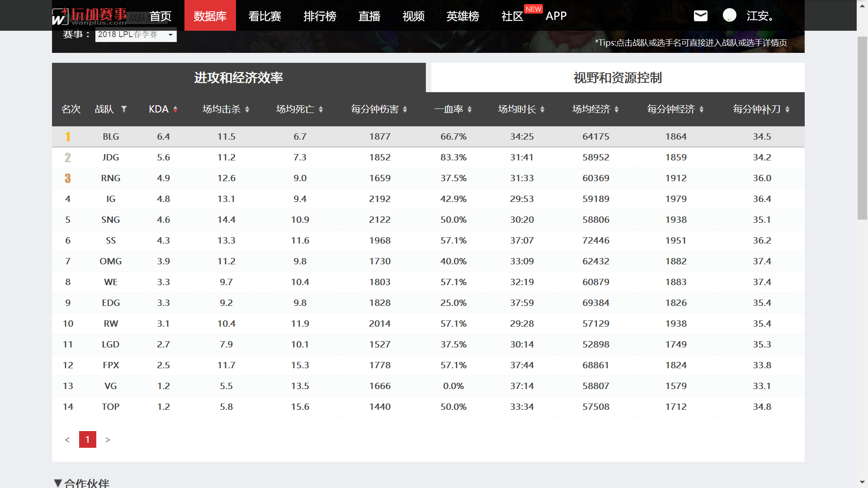This screenshot has width=868, height=488.
Task: Click VG's 一血率 value 0.0%
Action: [x=453, y=386]
